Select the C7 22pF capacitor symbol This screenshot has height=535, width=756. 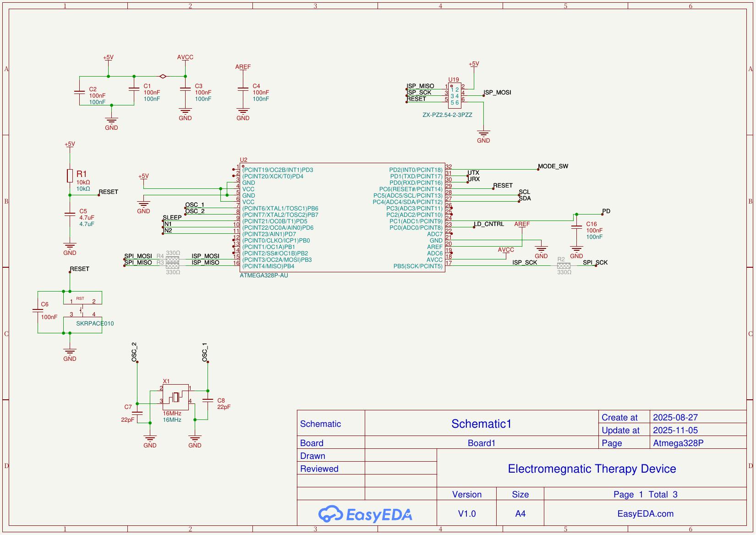(137, 414)
